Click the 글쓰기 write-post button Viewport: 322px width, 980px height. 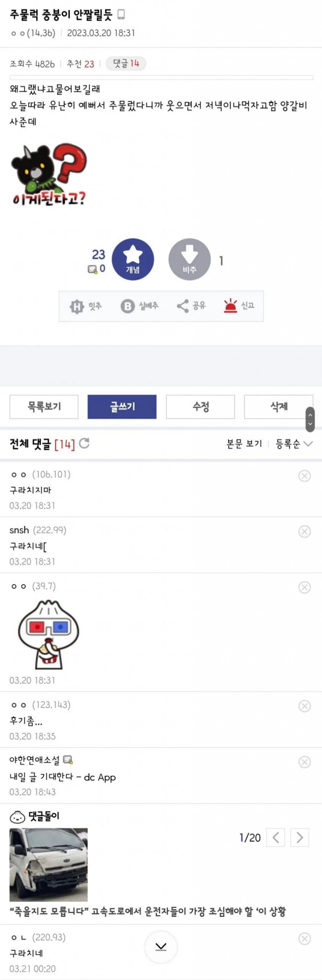[x=122, y=407]
